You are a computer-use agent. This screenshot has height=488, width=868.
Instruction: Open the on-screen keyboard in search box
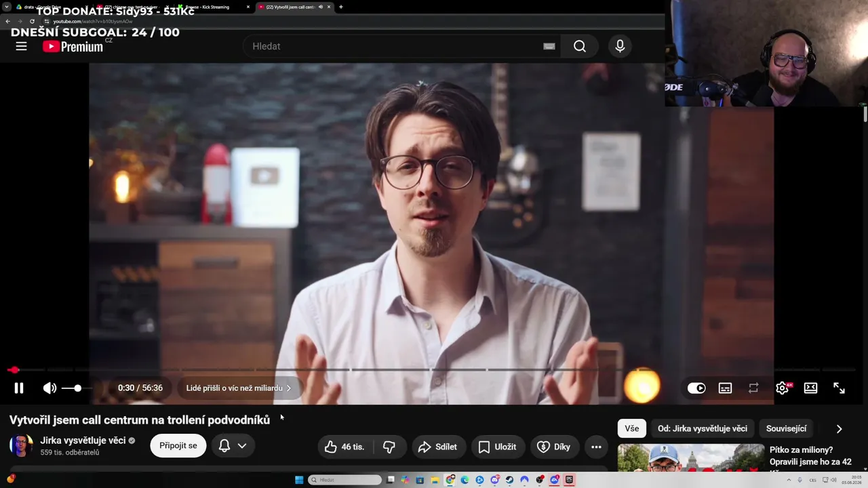[549, 46]
